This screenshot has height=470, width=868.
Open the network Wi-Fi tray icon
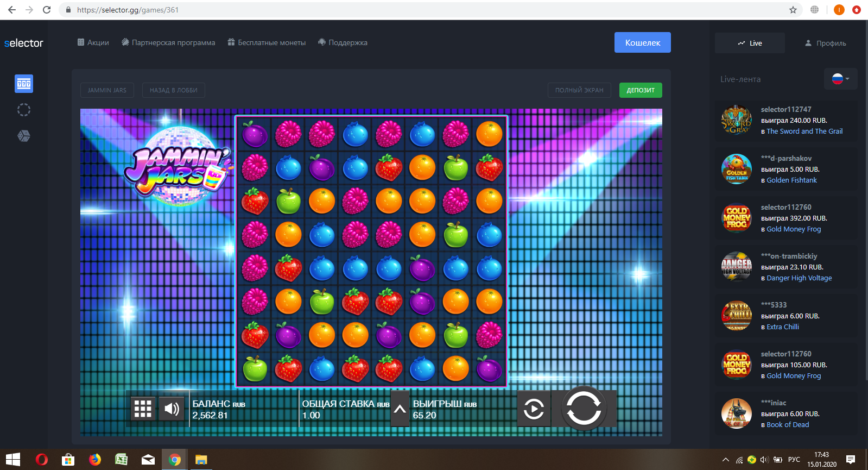click(x=739, y=460)
